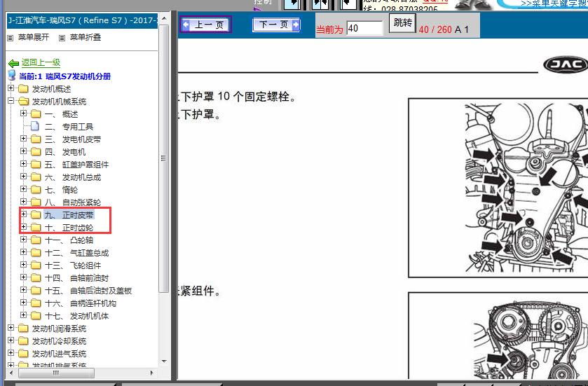This screenshot has height=386, width=588.
Task: Click the folder icon of 发动机概述
Action: pos(23,89)
